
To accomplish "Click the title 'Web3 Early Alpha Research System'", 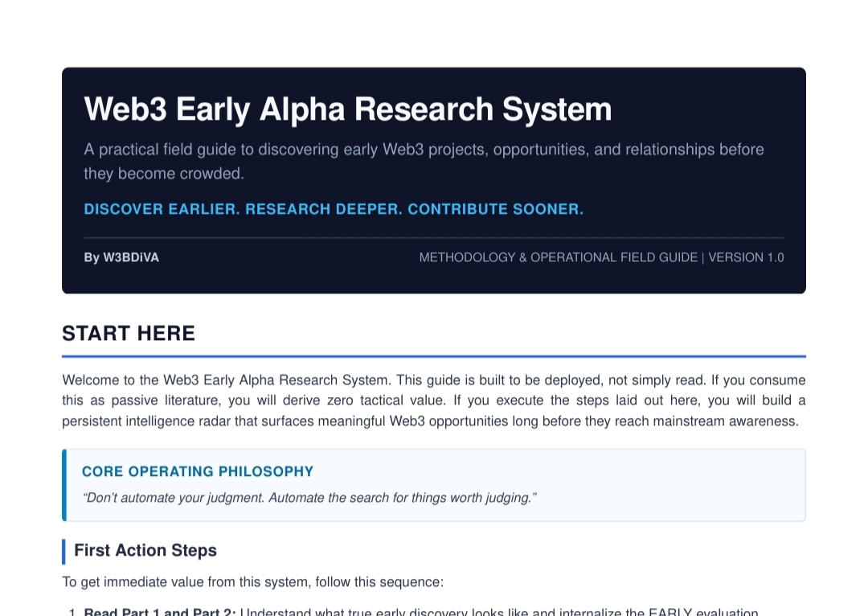I will (x=348, y=109).
